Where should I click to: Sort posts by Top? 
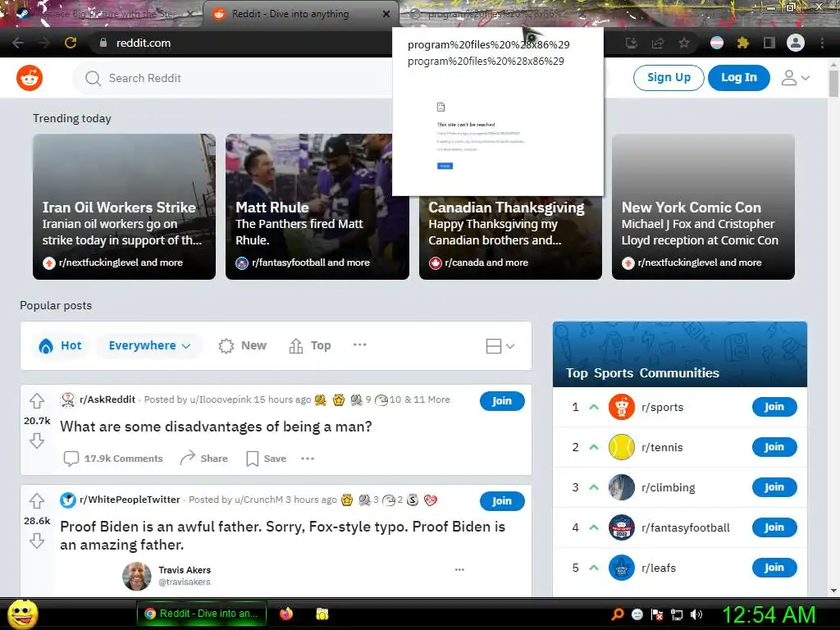click(309, 345)
